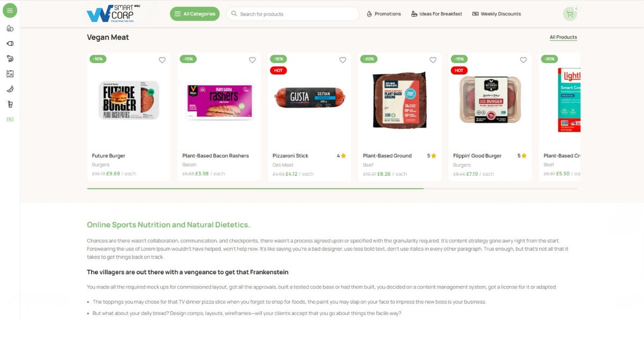Toggle wishlist heart on Pizzaroni Stick
Viewport: 644px width, 338px height.
tap(343, 60)
